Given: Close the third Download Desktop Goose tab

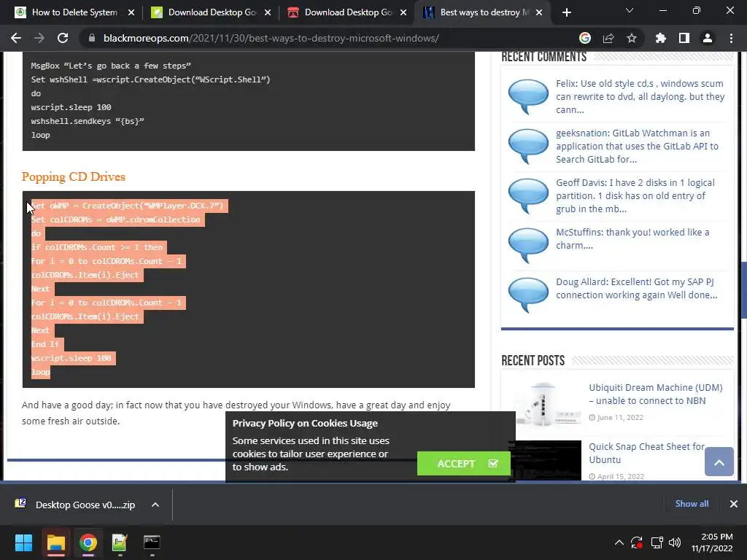Looking at the screenshot, I should coord(403,12).
